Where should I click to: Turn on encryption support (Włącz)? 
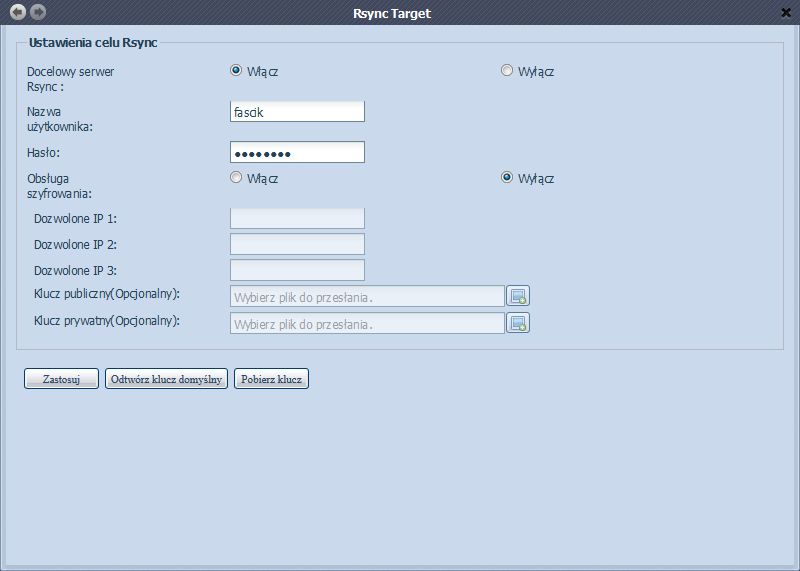pos(236,178)
